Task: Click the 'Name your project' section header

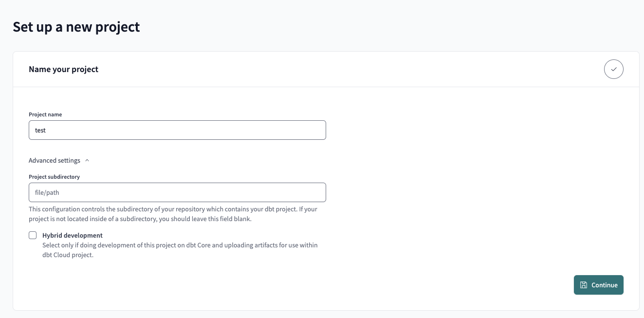Action: click(x=63, y=69)
